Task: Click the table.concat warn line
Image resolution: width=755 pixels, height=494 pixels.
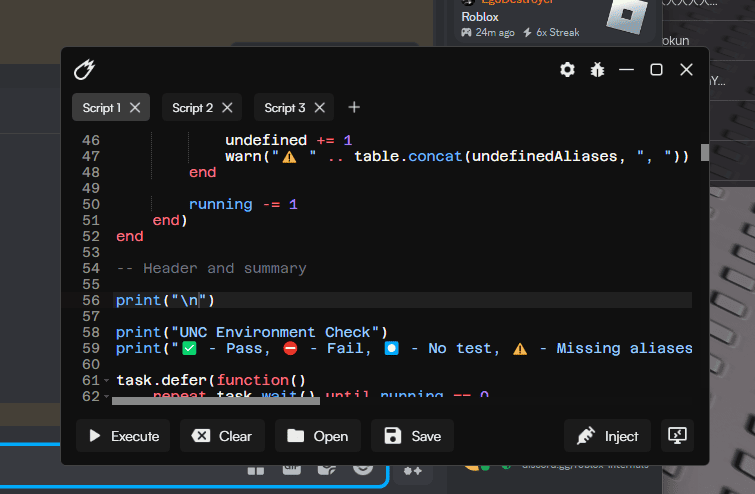Action: 457,156
